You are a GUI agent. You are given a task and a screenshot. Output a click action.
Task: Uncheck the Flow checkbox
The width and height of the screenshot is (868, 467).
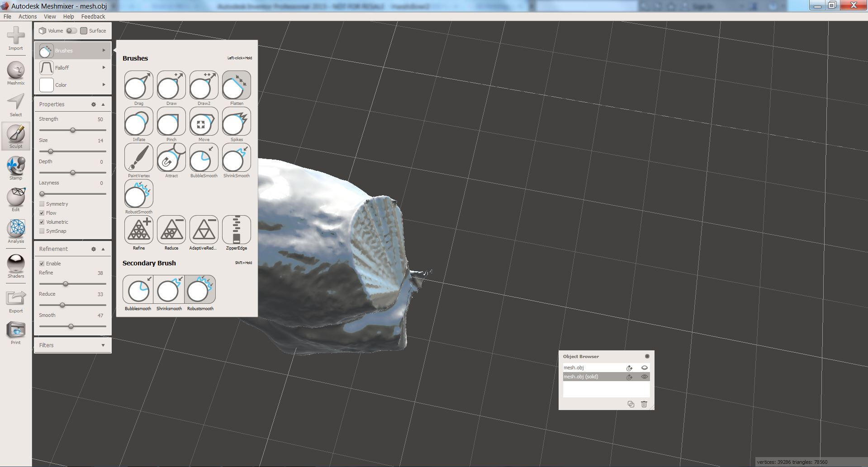coord(42,213)
